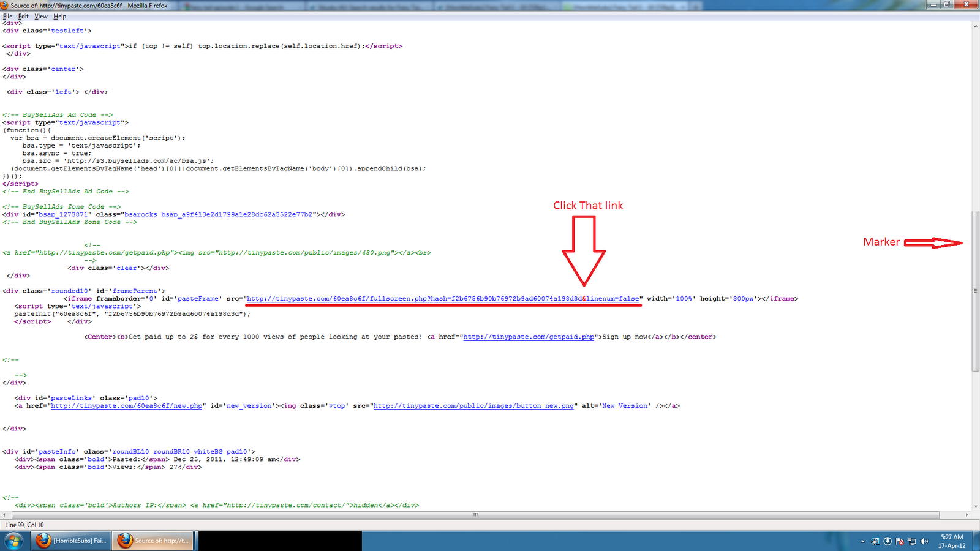Open the volume speaker tray icon
Image resolution: width=980 pixels, height=551 pixels.
click(924, 541)
